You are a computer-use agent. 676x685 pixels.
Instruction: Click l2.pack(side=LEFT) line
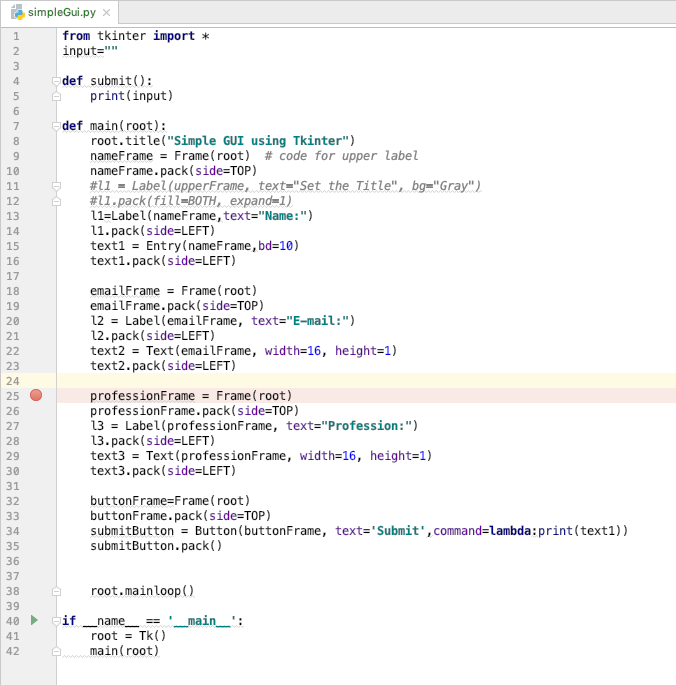click(153, 336)
